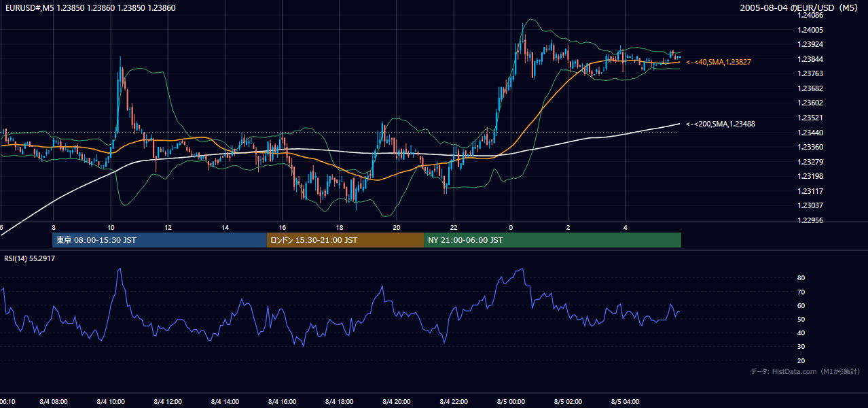Screen dimensions: 868x408
Task: Click price axis value 1.23279
Action: pos(810,162)
